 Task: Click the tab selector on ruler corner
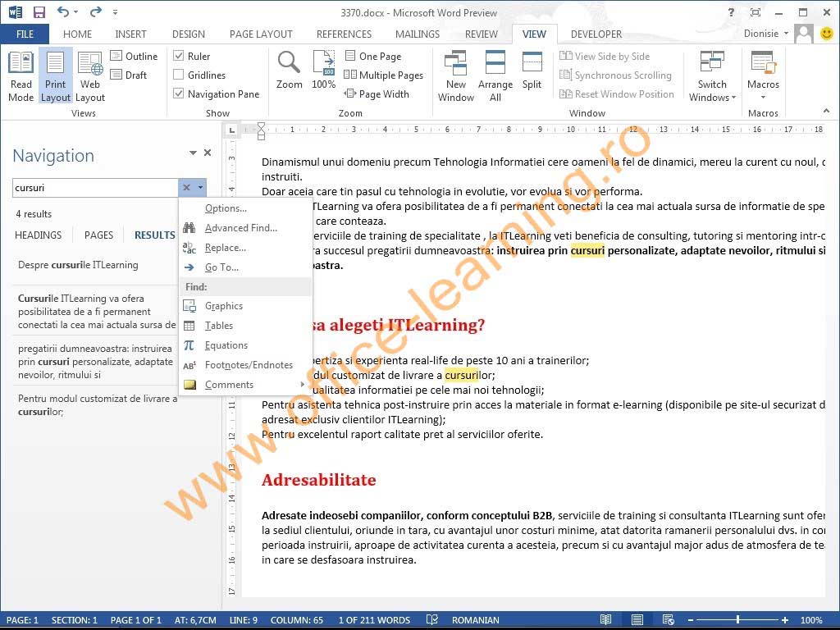pyautogui.click(x=231, y=130)
